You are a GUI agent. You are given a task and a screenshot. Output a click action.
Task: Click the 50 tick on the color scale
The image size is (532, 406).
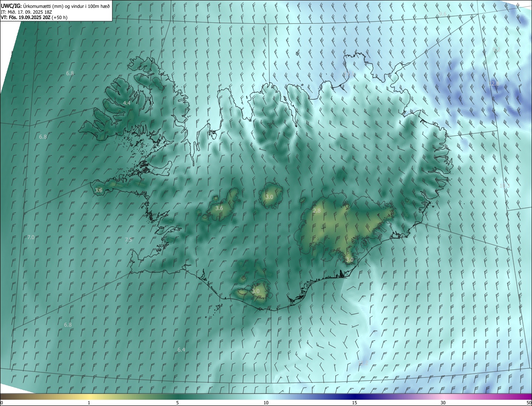(529, 403)
